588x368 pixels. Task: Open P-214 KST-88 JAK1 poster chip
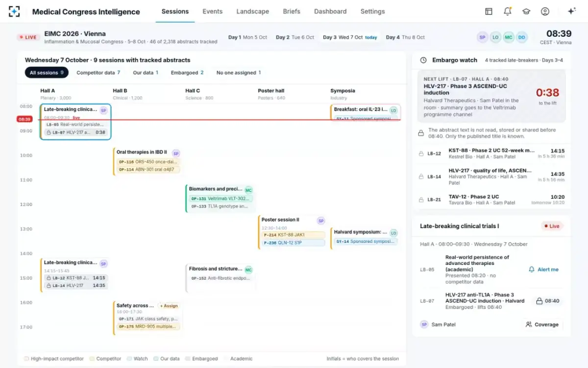coord(294,235)
